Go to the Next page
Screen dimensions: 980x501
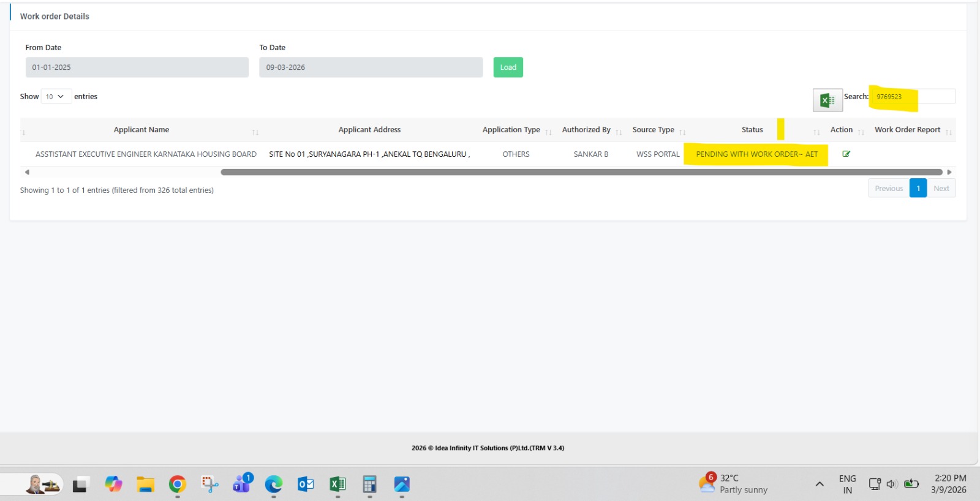(941, 189)
